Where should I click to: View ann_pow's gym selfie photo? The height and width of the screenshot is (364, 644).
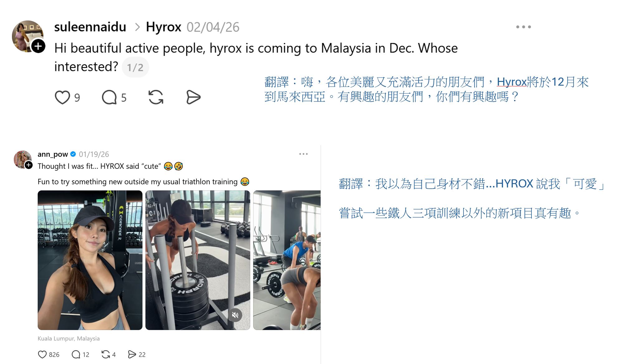pos(90,260)
